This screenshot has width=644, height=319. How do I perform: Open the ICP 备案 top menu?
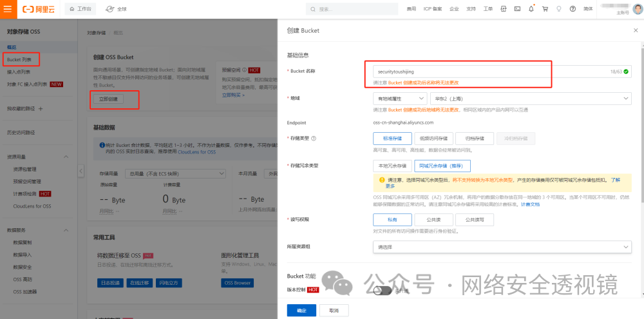click(433, 9)
